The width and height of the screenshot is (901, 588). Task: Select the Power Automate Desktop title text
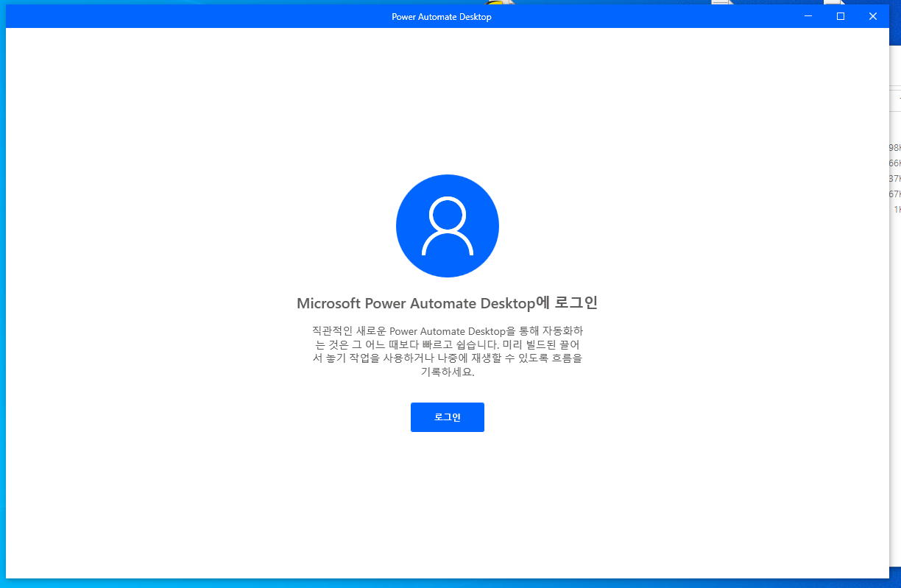[442, 17]
